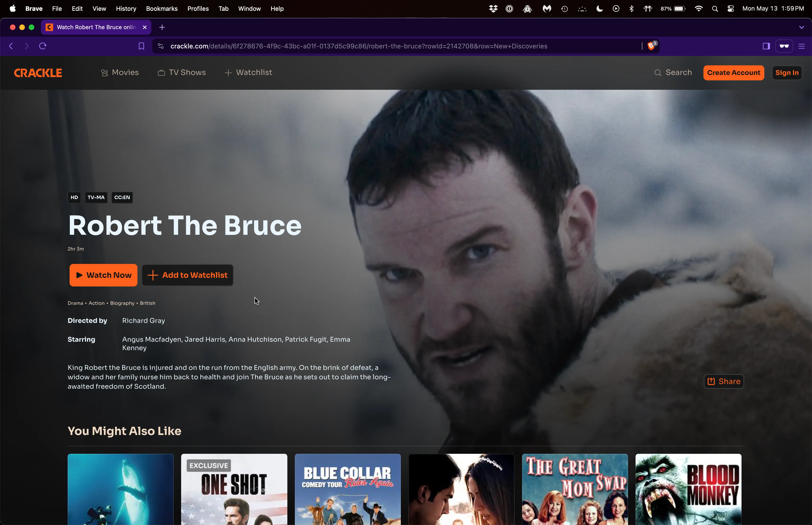Click the Brave browser back arrow icon
The height and width of the screenshot is (525, 812).
(11, 46)
